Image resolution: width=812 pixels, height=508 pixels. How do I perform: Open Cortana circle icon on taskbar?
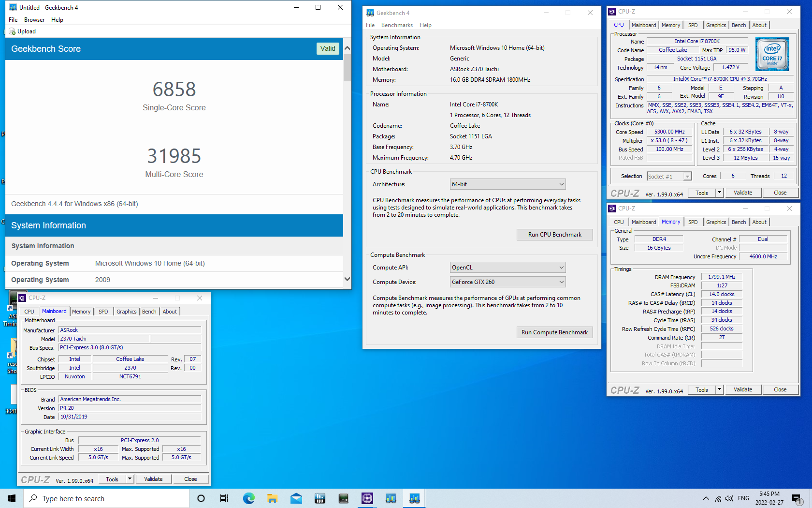[x=201, y=498]
